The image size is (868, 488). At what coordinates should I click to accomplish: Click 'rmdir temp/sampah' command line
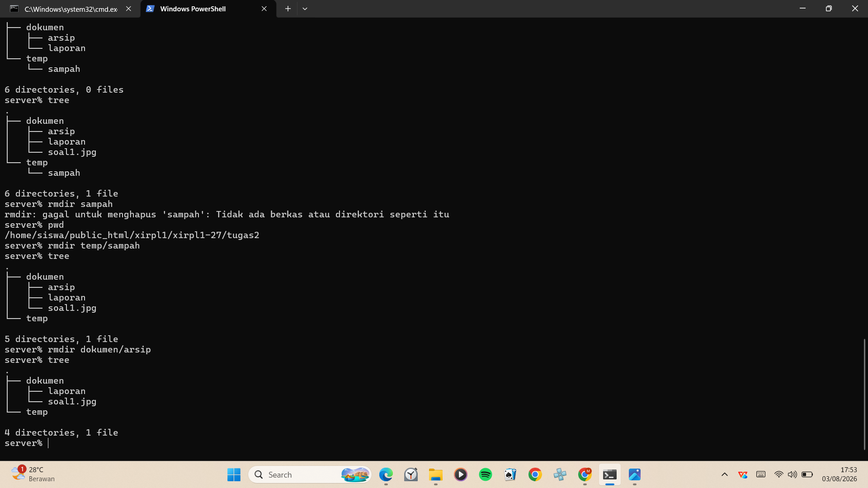point(72,246)
